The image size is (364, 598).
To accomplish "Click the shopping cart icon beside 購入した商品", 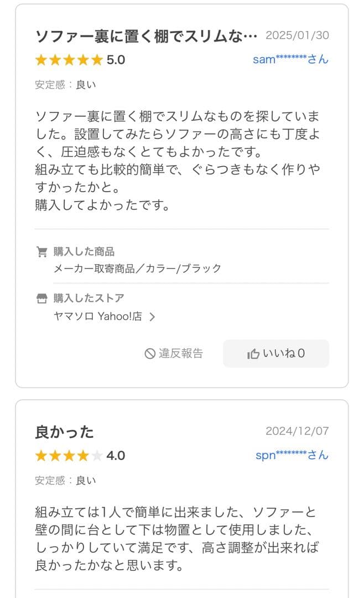I will click(42, 250).
